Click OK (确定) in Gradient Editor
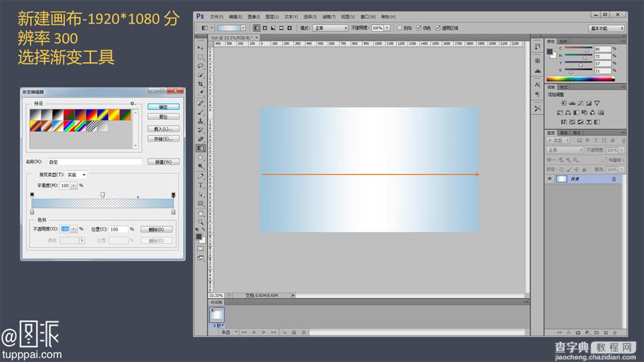The height and width of the screenshot is (362, 644). [x=163, y=107]
